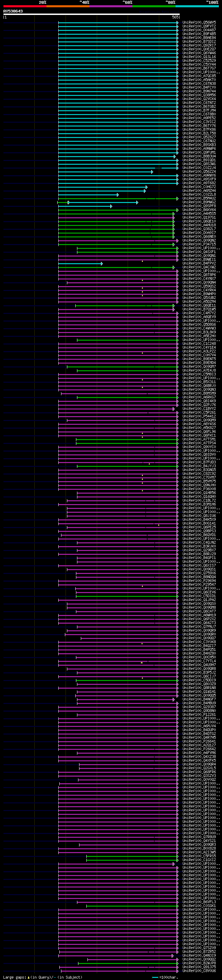
Task: Select label UniRef100_P26642
Action: pos(199,749)
